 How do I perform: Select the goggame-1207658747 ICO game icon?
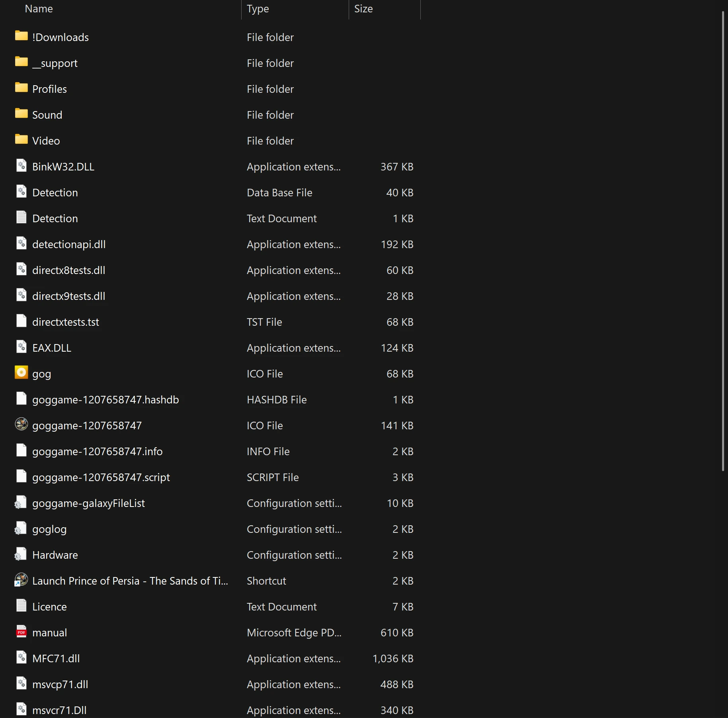(21, 425)
